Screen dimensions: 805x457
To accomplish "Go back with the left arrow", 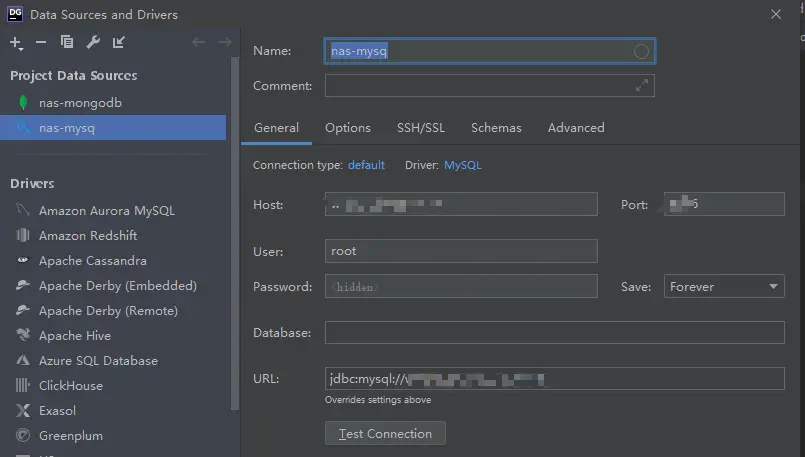I will point(199,42).
